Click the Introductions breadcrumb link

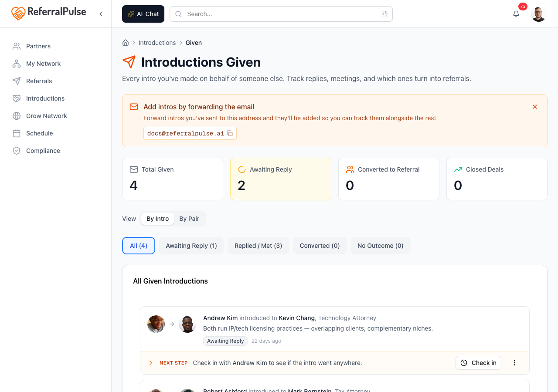(157, 43)
